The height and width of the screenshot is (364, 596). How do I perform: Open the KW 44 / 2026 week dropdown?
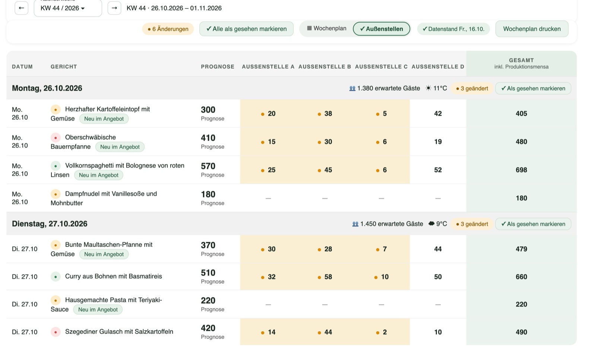coord(68,8)
